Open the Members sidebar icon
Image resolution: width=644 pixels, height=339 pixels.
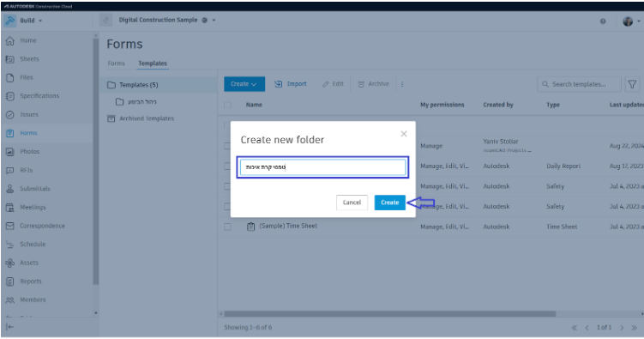9,300
